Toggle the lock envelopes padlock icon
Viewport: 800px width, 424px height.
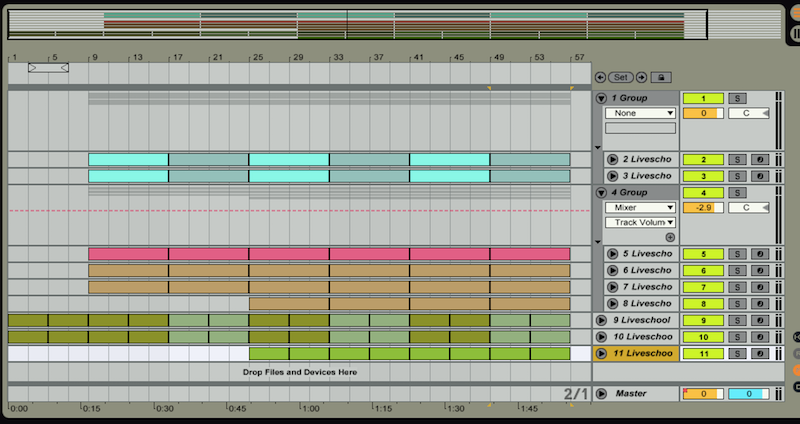click(x=661, y=78)
